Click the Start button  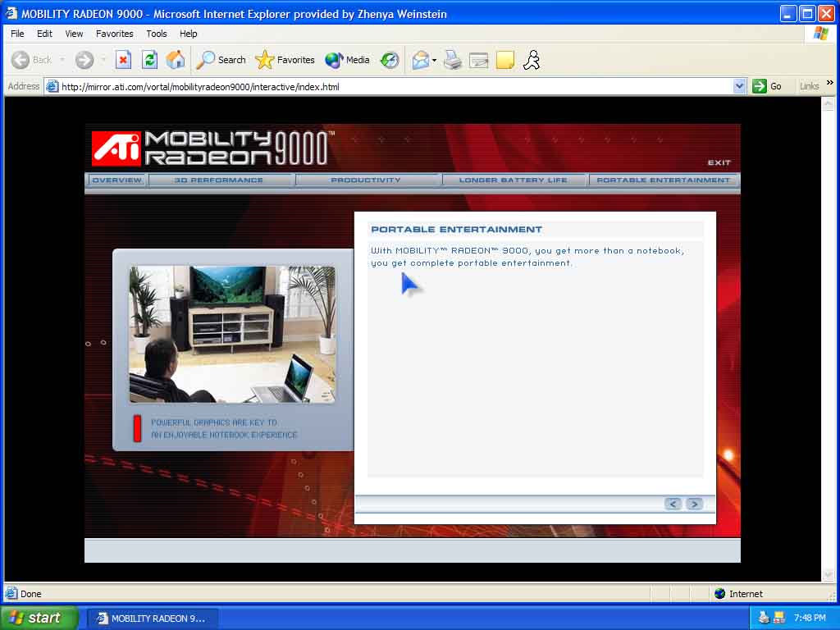click(39, 618)
